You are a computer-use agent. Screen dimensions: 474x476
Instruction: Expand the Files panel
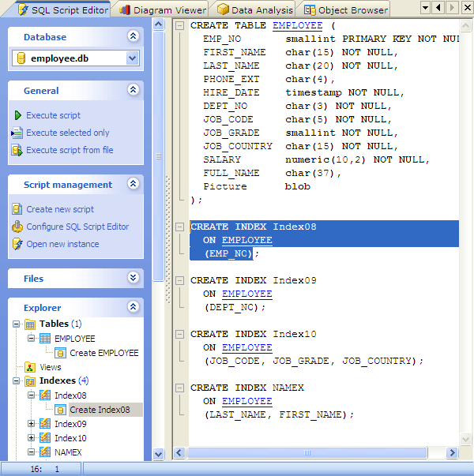pos(133,277)
